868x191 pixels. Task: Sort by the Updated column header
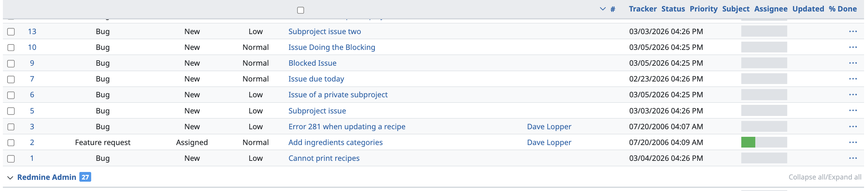(x=808, y=9)
